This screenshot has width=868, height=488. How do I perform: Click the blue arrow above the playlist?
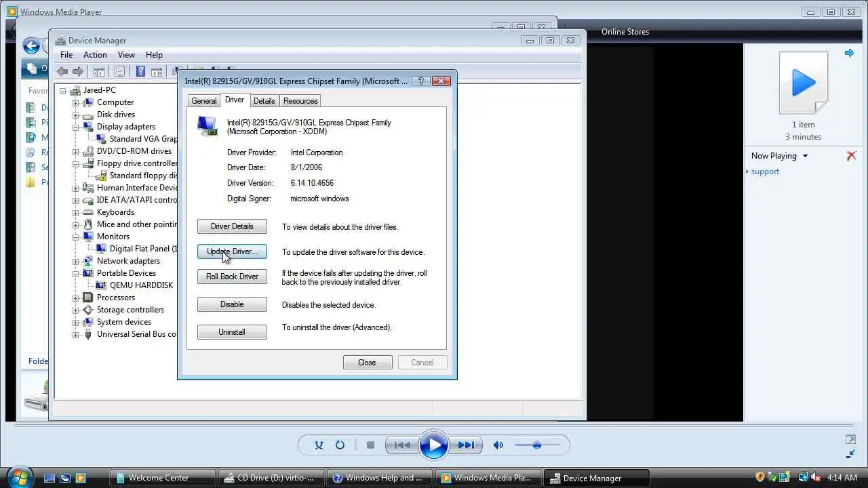(x=849, y=53)
